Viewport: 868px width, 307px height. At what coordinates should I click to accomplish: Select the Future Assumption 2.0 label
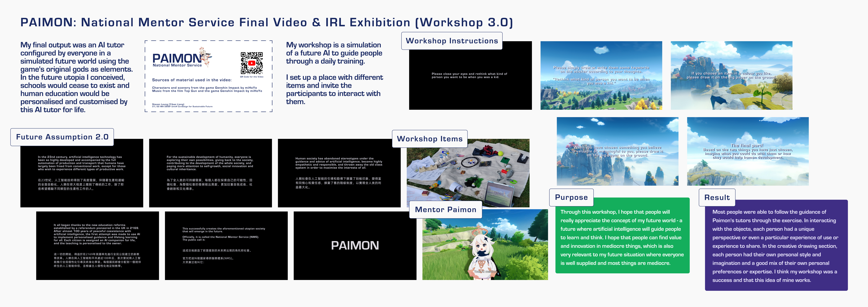(x=62, y=137)
